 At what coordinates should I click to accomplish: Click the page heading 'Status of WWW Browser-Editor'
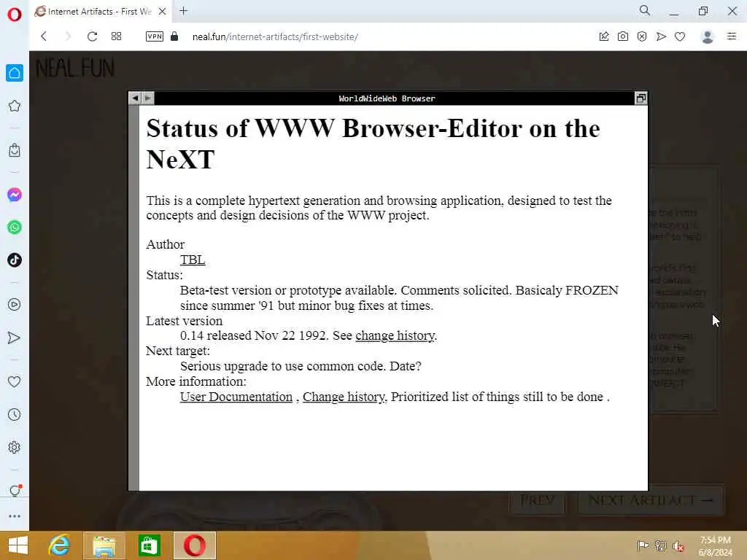pos(373,144)
